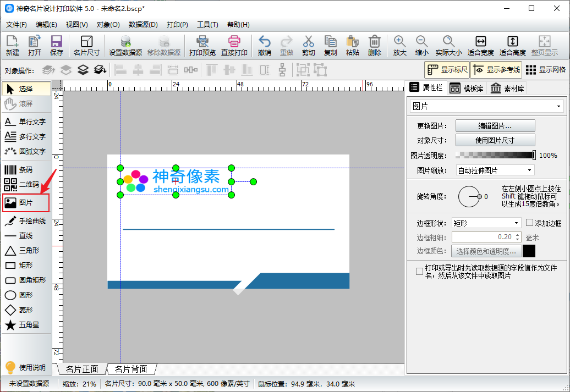Copy object with 复制 icon

pos(331,46)
